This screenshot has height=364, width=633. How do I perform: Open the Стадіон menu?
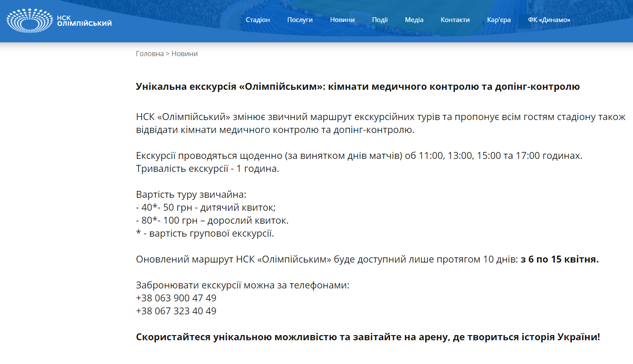point(258,19)
